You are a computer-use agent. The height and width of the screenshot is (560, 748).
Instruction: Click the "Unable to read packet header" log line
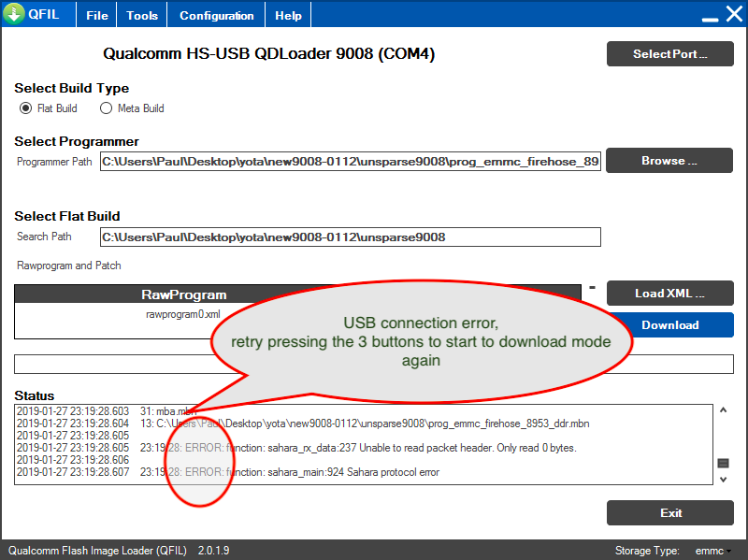296,448
